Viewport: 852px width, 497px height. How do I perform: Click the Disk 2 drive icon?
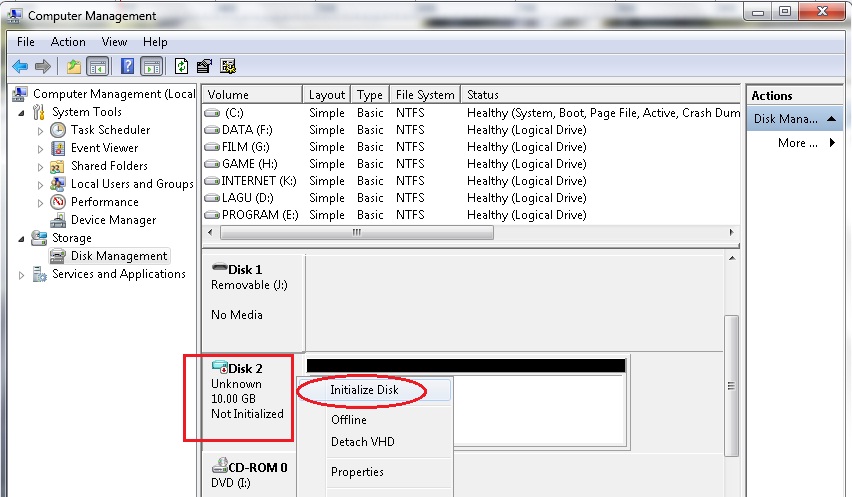click(220, 368)
